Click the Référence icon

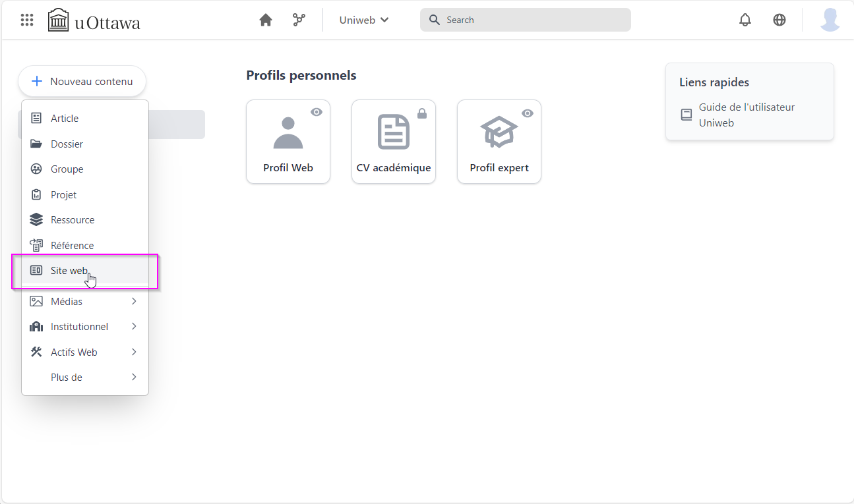point(36,246)
